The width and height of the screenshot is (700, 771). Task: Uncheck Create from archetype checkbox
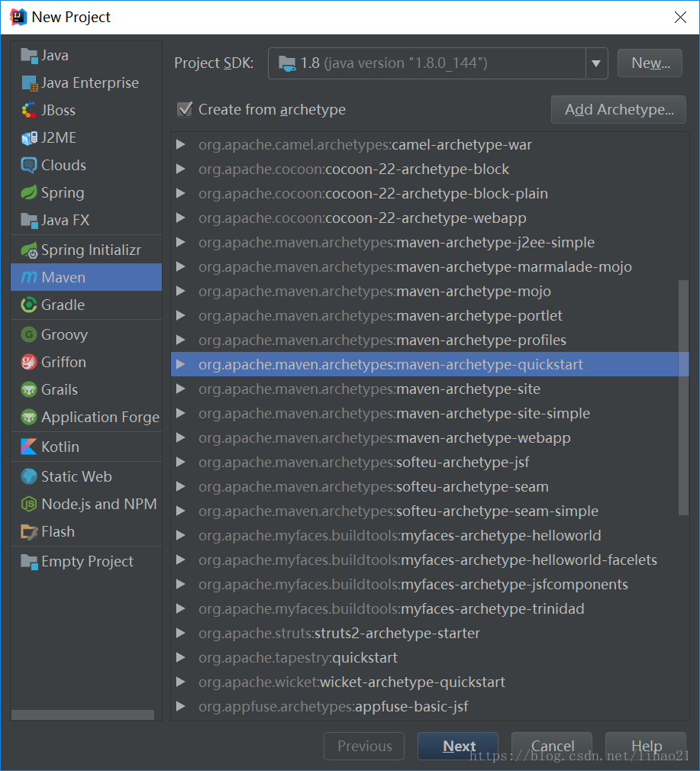click(x=185, y=109)
